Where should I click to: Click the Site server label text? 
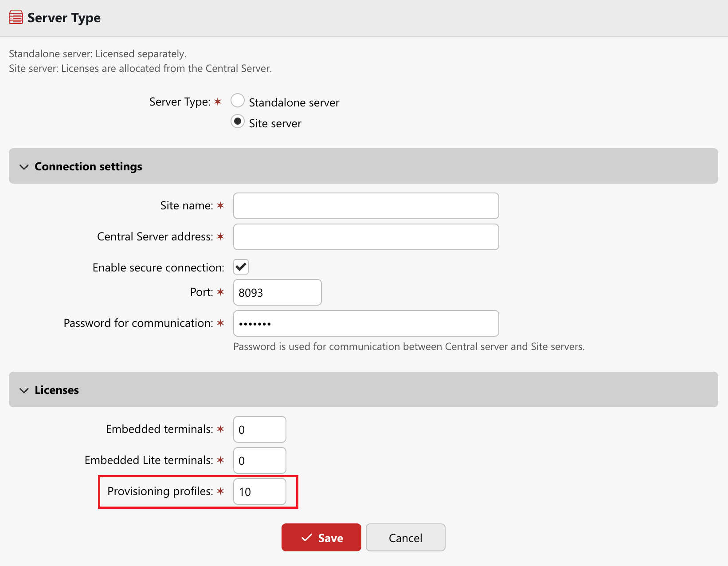(x=275, y=123)
